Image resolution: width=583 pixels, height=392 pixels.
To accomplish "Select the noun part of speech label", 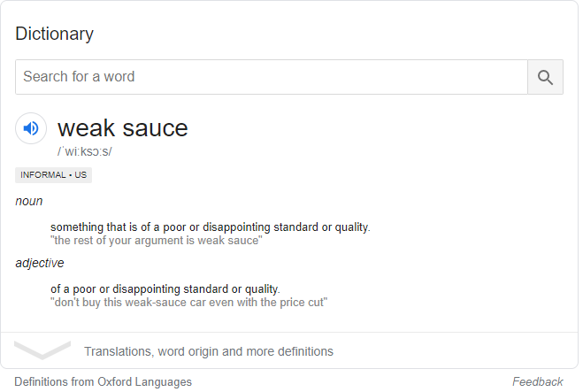I will point(29,201).
